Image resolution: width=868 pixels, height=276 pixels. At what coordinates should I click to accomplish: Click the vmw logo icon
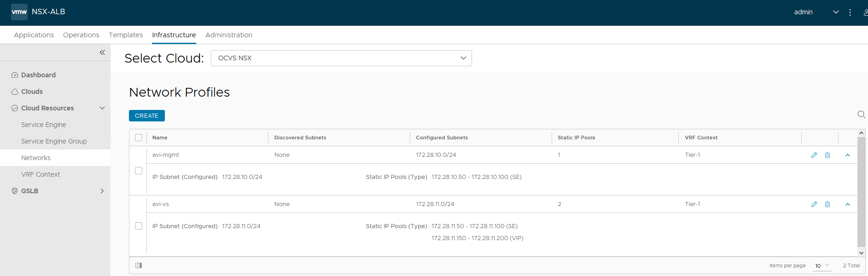[x=19, y=12]
